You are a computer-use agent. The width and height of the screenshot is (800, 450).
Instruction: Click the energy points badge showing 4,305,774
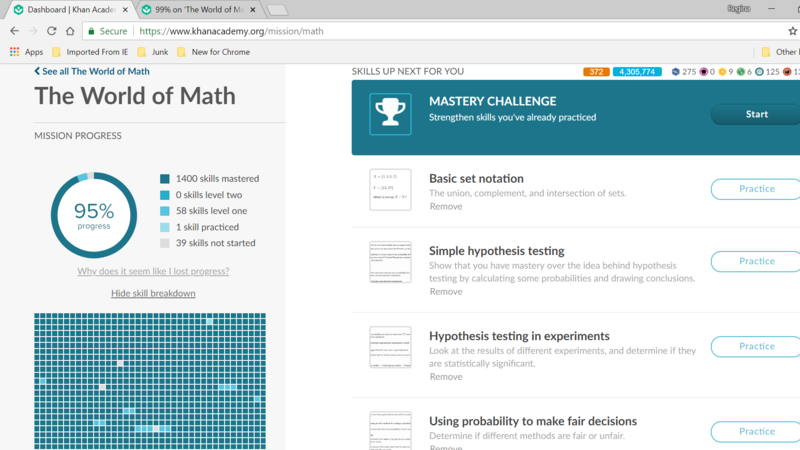pos(637,72)
